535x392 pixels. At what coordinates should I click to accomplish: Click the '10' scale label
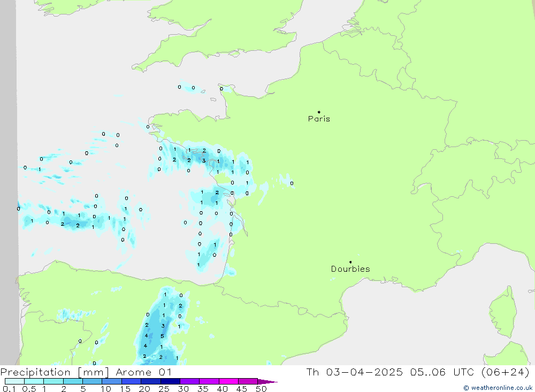tap(106, 389)
